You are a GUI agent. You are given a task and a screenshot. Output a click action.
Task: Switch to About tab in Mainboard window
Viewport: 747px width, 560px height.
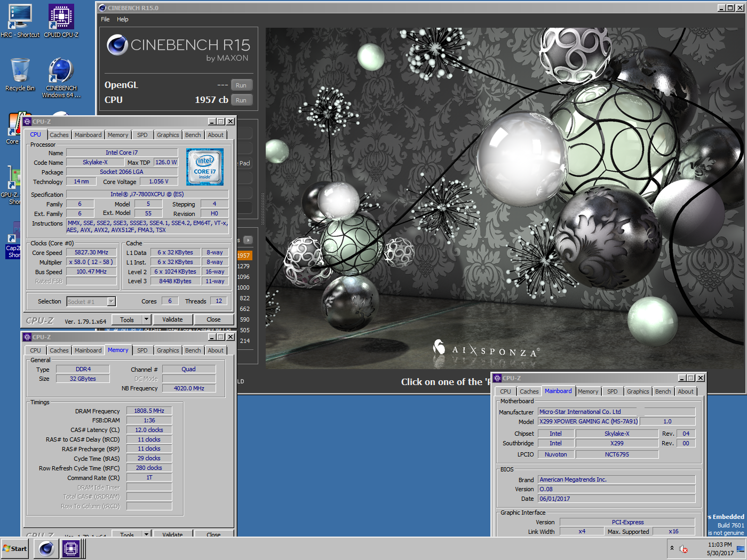click(686, 391)
